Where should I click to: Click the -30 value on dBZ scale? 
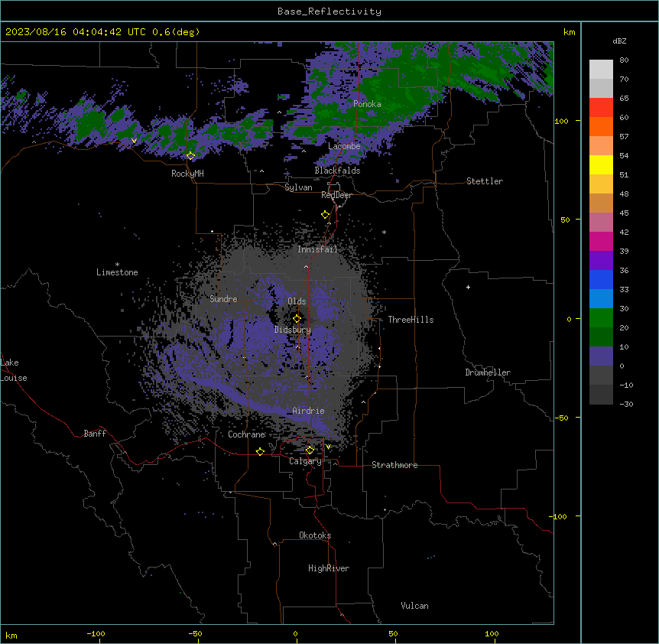(626, 405)
